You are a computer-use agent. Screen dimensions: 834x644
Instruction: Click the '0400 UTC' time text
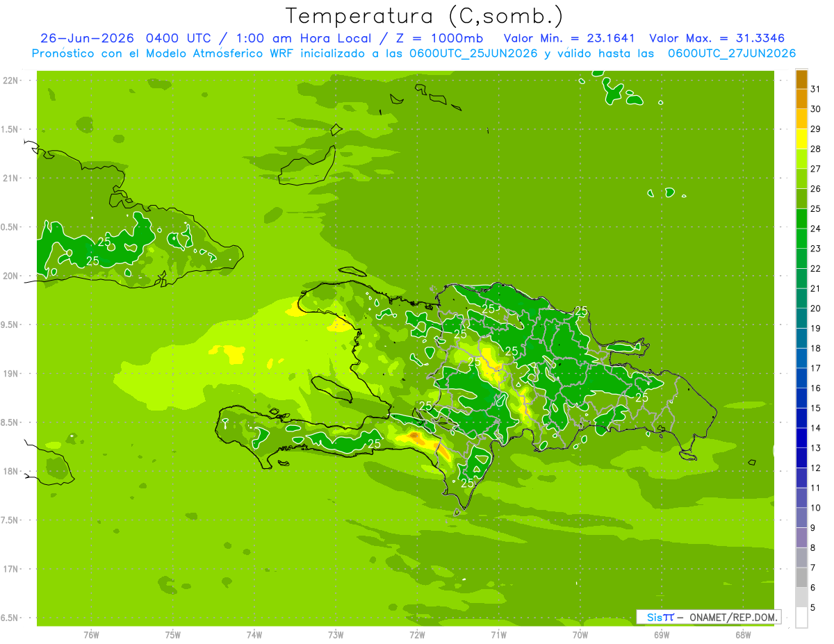pyautogui.click(x=181, y=38)
